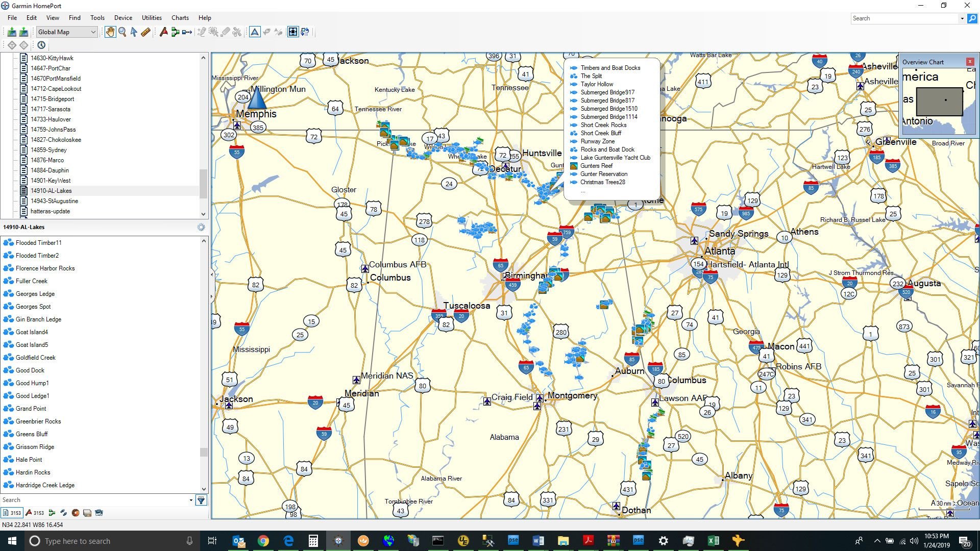Click scroll-up arrow of waypoint list scrollbar
This screenshot has width=980, height=551.
[x=204, y=241]
